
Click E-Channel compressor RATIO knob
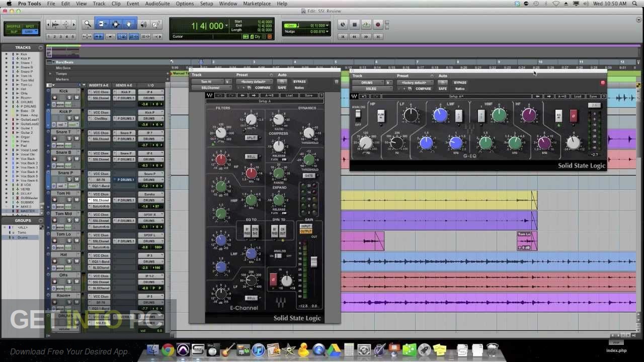(278, 119)
